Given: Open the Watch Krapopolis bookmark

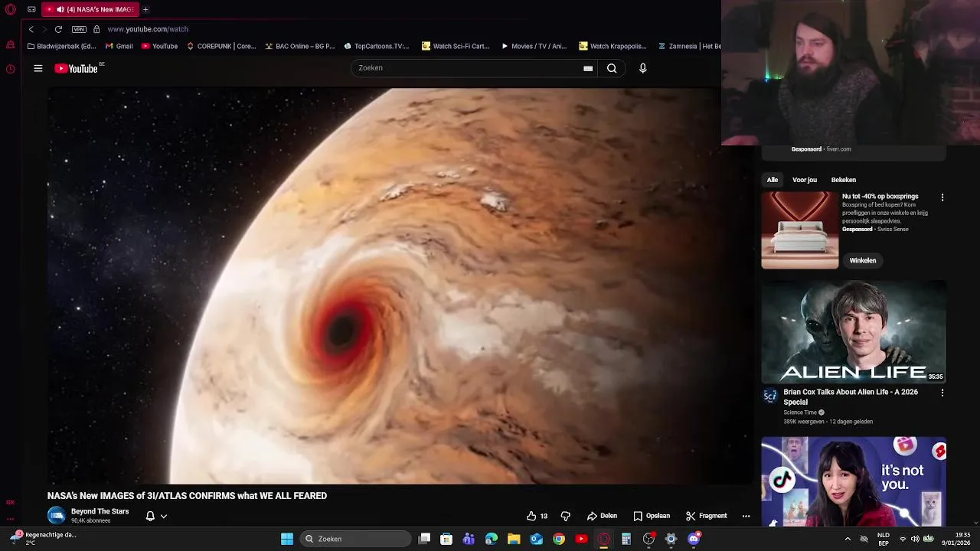Looking at the screenshot, I should [612, 46].
